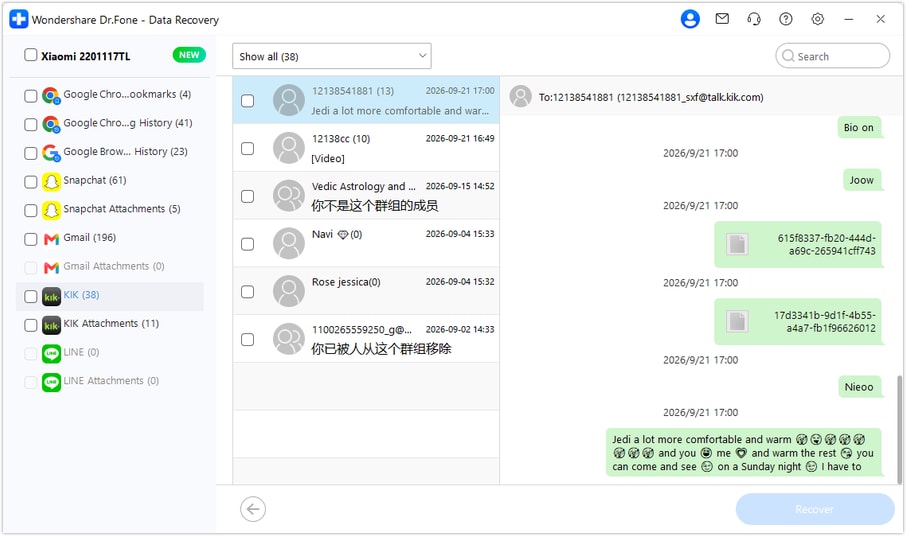Click the file icon of attachment 17d3341b
This screenshot has height=537, width=907.
pyautogui.click(x=737, y=322)
